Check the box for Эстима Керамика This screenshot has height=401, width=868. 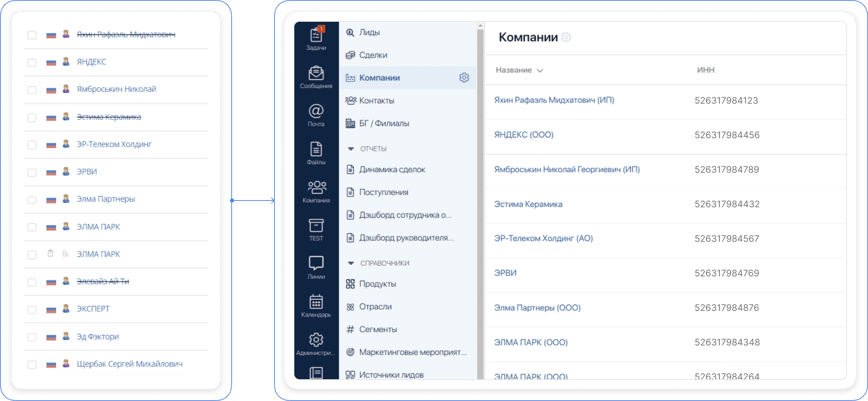pos(32,118)
